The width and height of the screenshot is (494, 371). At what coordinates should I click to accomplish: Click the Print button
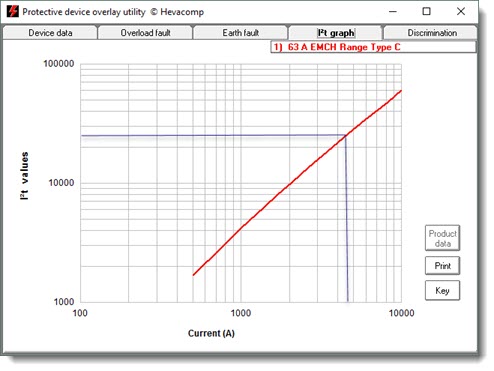coord(442,266)
